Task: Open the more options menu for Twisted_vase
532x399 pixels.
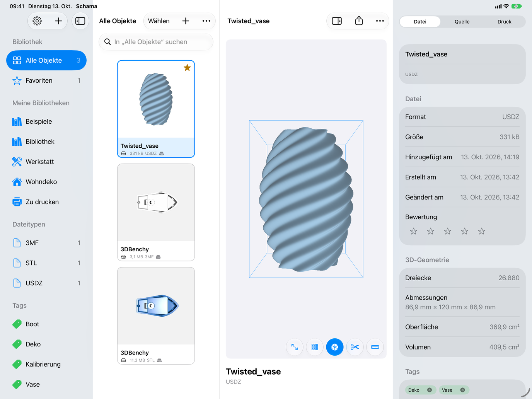Action: coord(380,21)
